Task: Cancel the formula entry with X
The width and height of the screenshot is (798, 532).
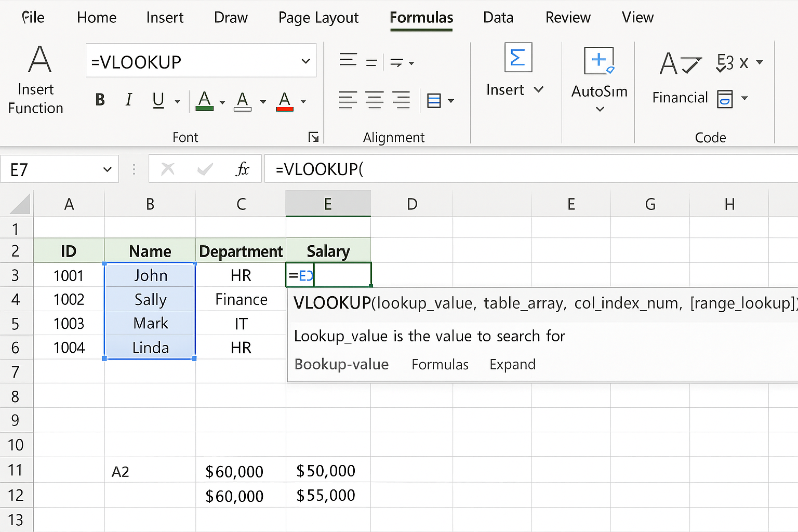Action: click(x=168, y=169)
